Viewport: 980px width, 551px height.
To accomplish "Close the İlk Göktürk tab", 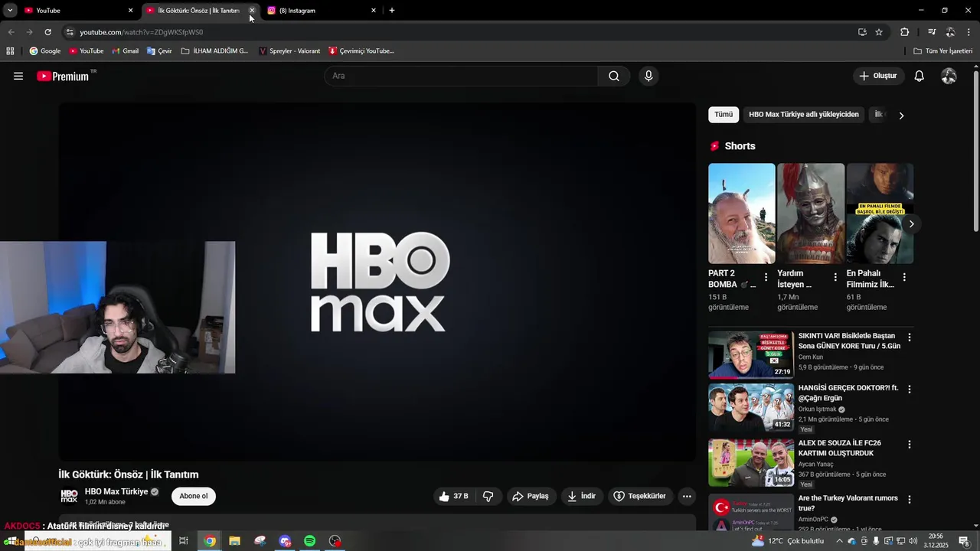I will click(x=252, y=11).
